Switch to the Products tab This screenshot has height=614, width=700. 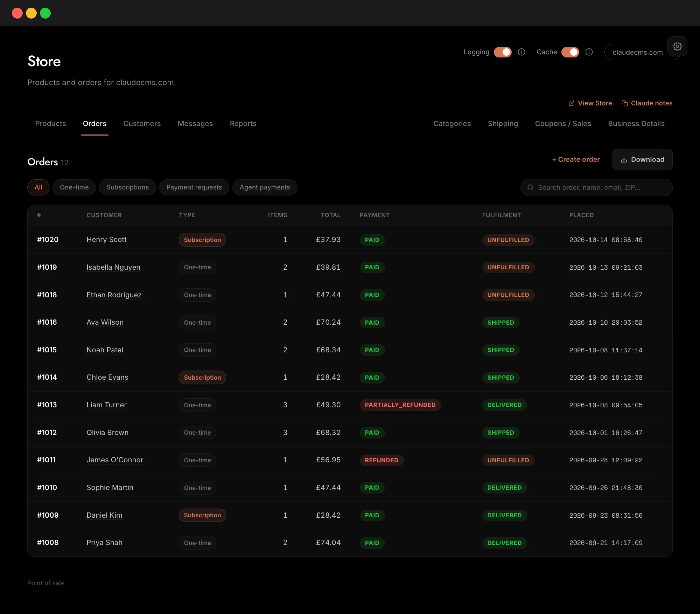pos(50,124)
